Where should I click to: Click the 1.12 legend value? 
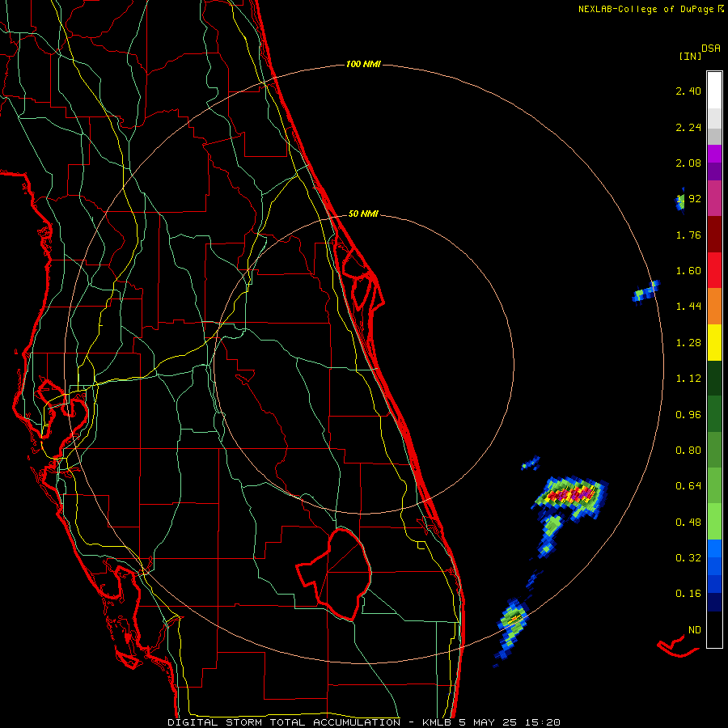pyautogui.click(x=688, y=379)
